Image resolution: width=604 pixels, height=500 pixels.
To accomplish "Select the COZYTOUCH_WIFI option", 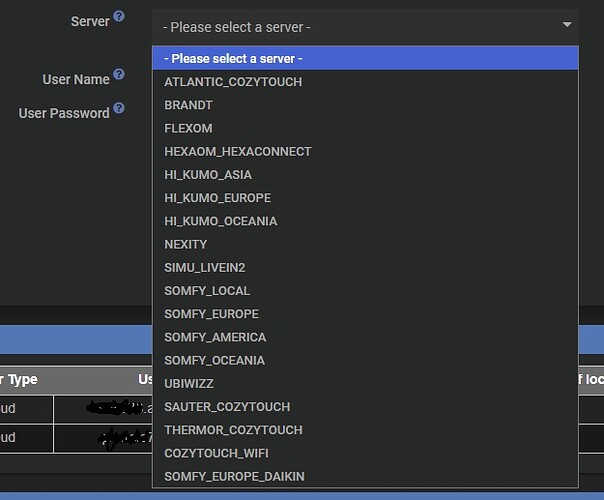I will click(x=365, y=453).
